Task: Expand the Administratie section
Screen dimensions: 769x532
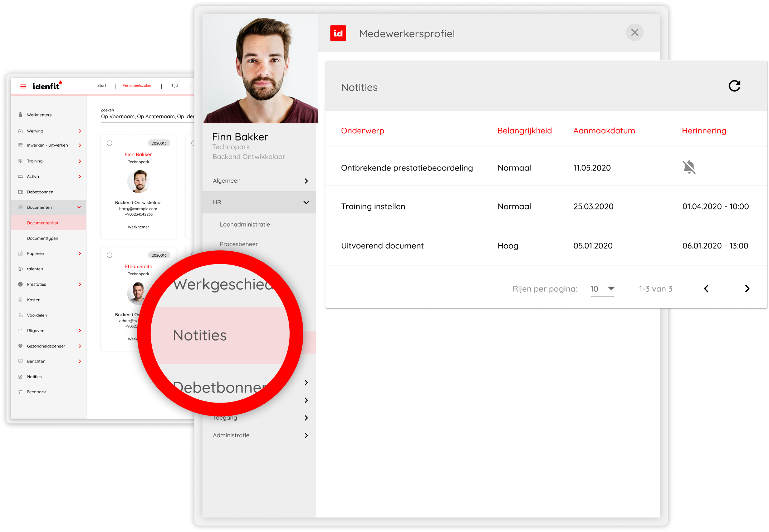Action: tap(306, 435)
